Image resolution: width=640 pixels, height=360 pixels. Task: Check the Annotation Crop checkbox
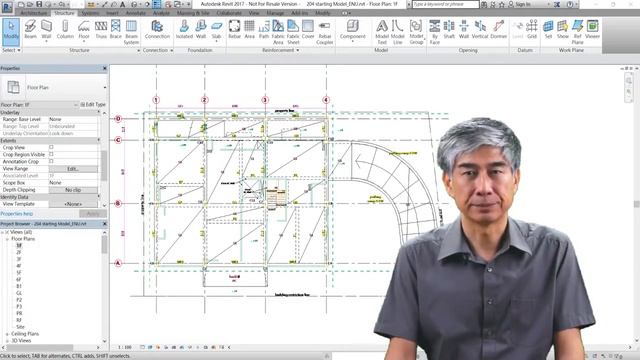point(51,161)
